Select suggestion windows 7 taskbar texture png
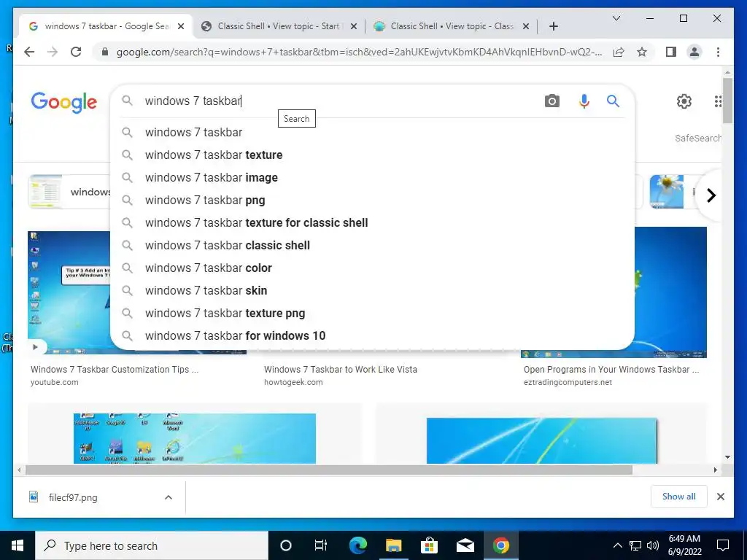Image resolution: width=747 pixels, height=560 pixels. [372, 314]
